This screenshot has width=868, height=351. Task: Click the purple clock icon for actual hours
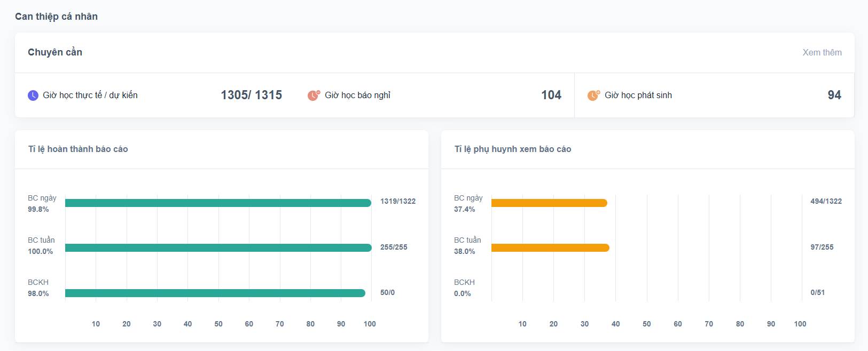33,95
